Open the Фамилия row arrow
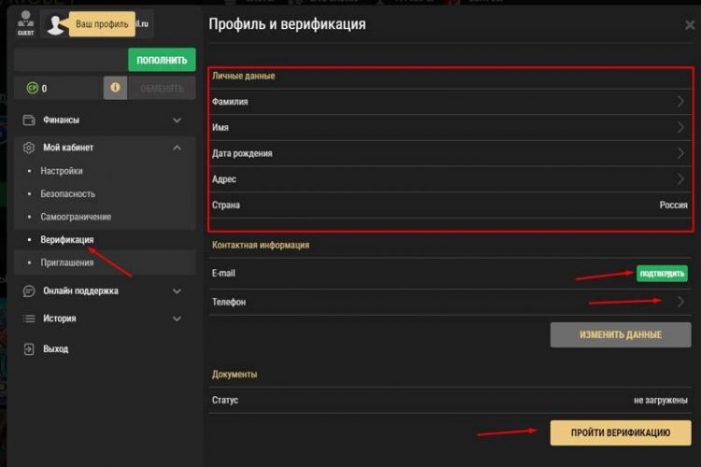This screenshot has width=701, height=467. pos(680,101)
